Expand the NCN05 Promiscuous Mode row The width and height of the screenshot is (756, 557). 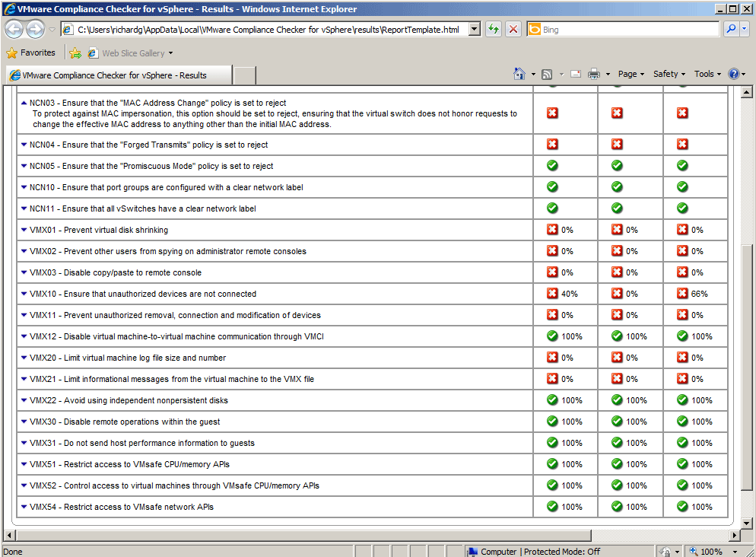(24, 166)
